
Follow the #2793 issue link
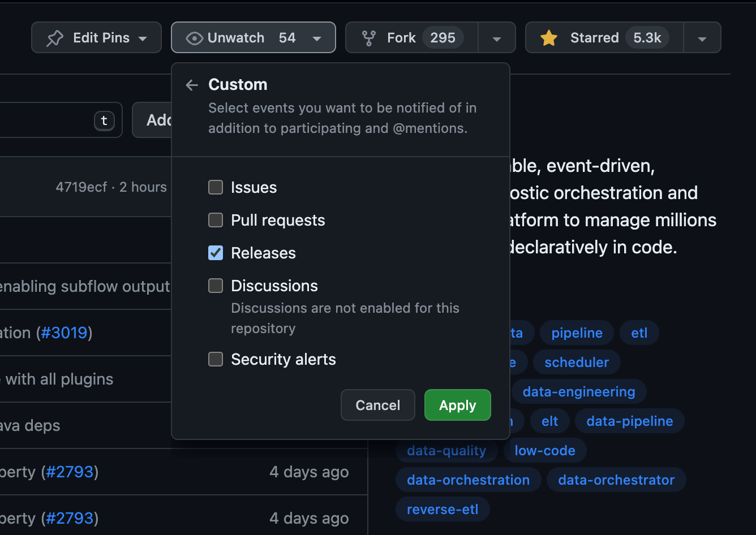[70, 472]
